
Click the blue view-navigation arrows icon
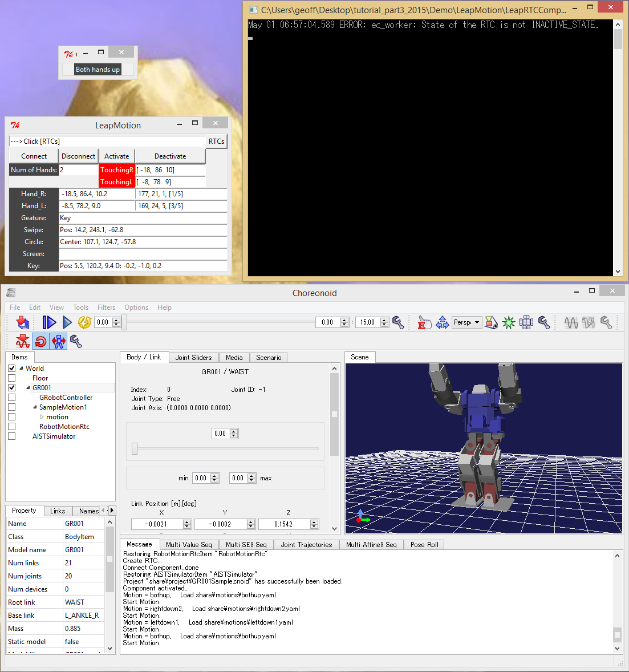point(442,322)
